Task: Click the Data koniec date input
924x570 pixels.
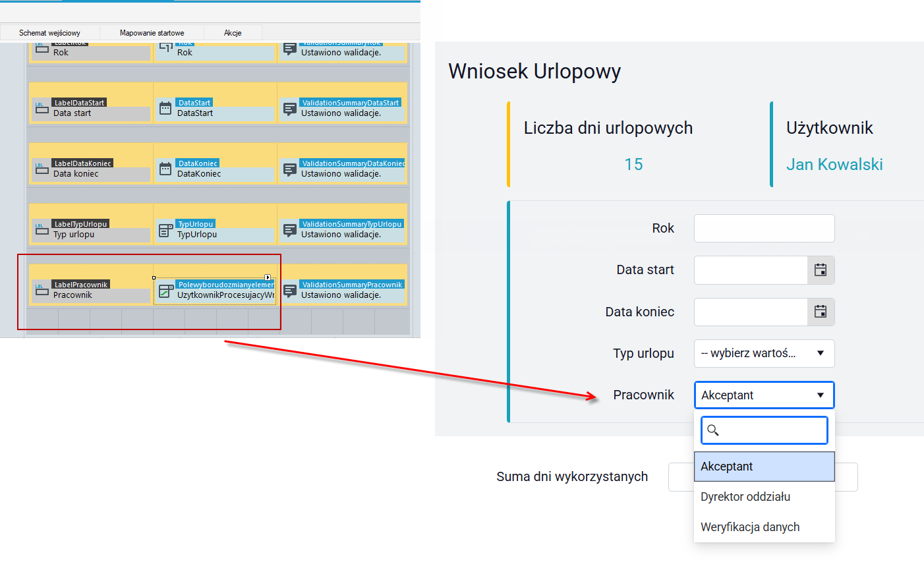Action: (x=751, y=312)
